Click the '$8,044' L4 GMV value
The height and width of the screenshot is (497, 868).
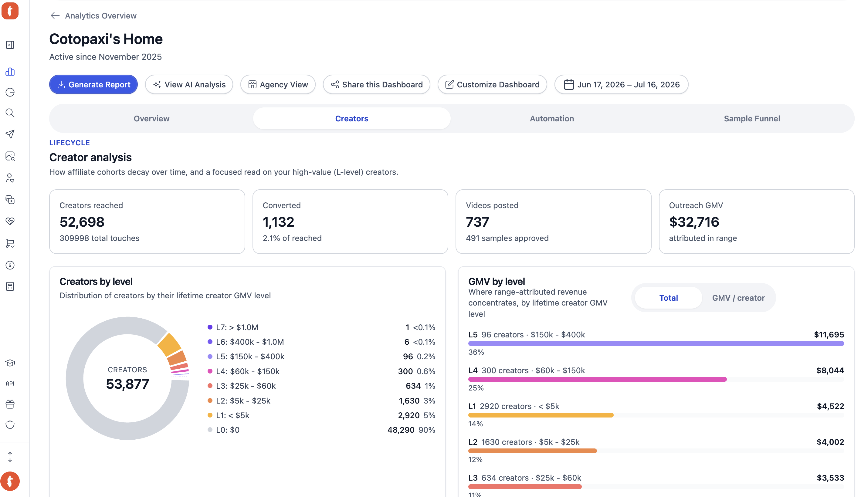tap(830, 370)
